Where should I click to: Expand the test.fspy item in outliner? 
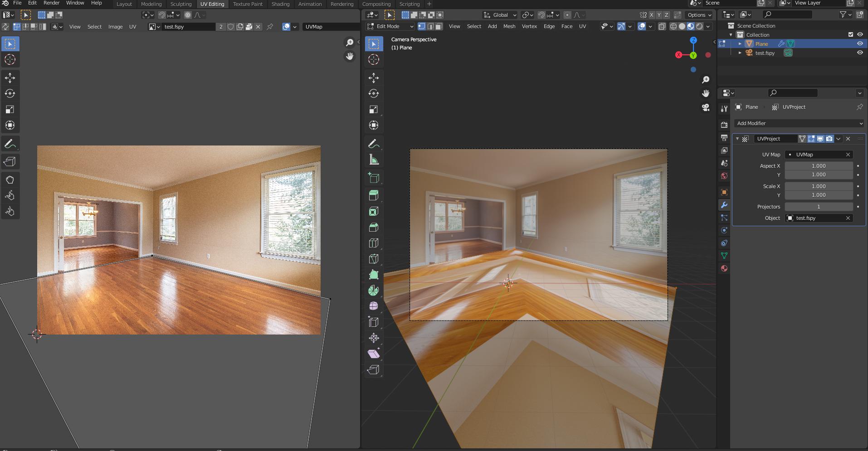[740, 53]
